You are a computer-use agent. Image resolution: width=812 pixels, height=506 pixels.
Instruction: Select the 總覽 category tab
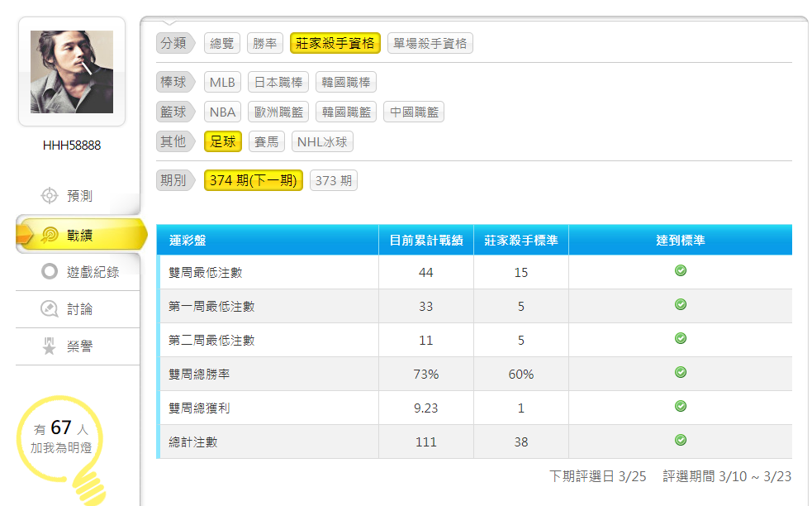[x=222, y=43]
